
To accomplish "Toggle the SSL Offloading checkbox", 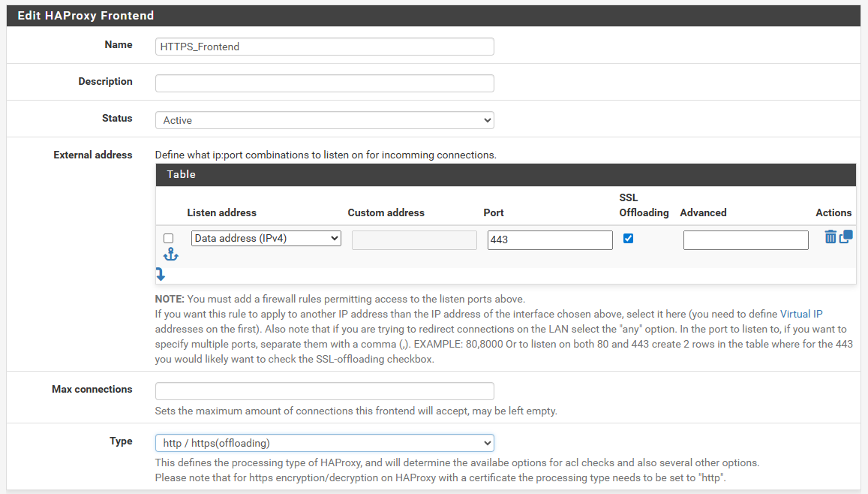I will [628, 238].
